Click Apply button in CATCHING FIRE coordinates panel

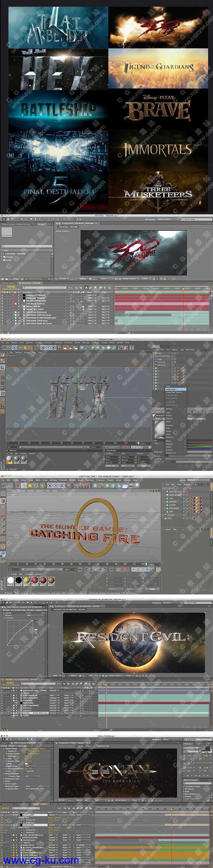pos(152,589)
